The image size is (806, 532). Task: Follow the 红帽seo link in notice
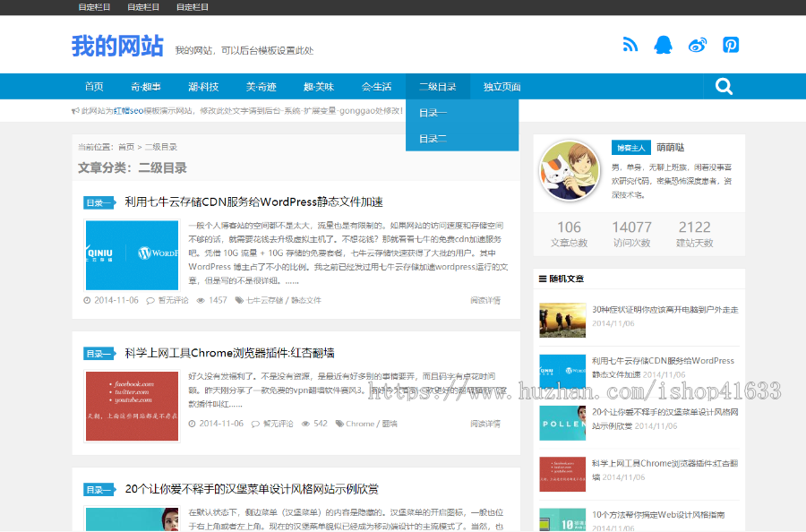coord(128,110)
